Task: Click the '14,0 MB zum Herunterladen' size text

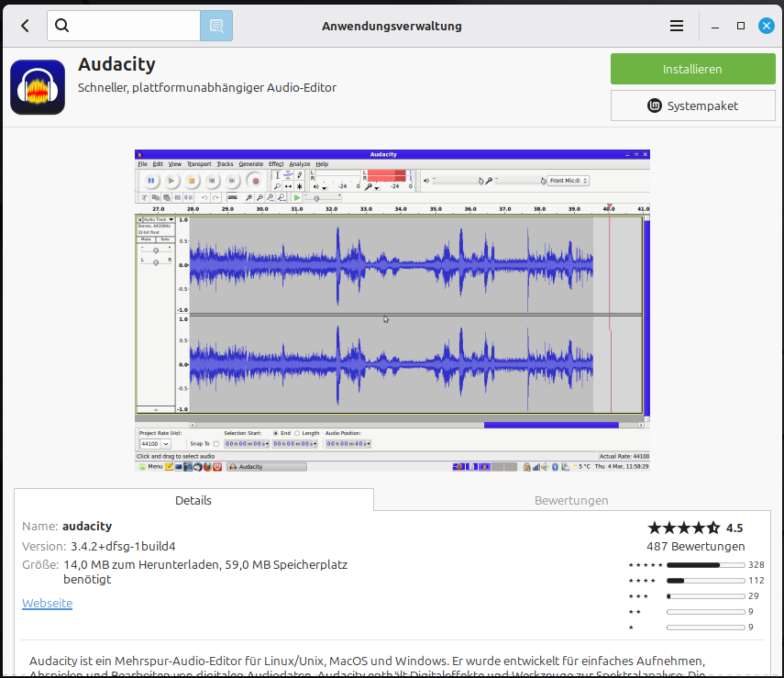Action: coord(142,565)
